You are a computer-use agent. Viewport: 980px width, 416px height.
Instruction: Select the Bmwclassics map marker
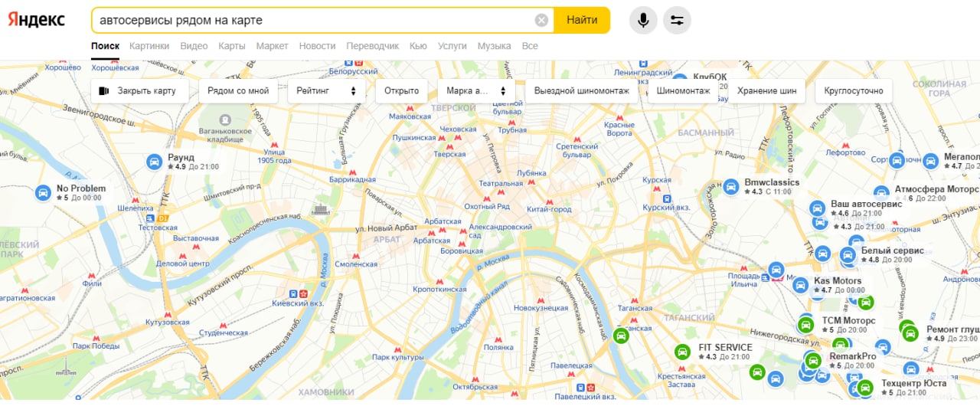[731, 187]
